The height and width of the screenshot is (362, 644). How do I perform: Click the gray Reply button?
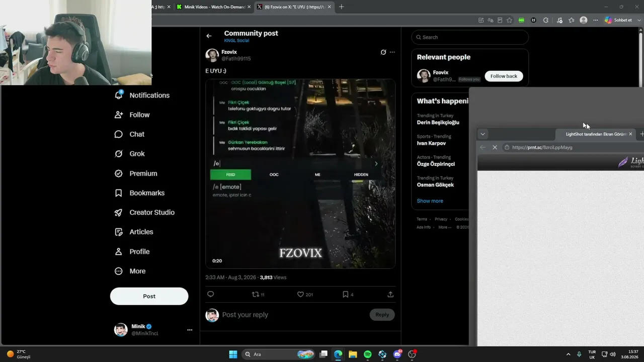click(x=382, y=315)
